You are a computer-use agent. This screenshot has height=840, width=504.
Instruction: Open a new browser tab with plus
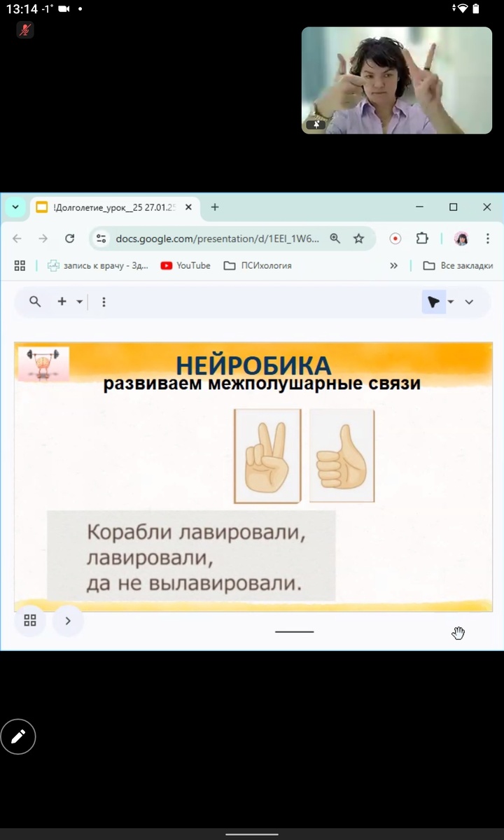(x=215, y=207)
